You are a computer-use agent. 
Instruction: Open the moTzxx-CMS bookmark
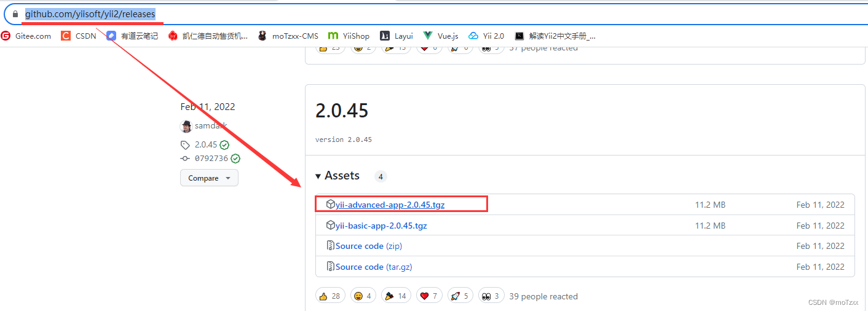coord(288,36)
